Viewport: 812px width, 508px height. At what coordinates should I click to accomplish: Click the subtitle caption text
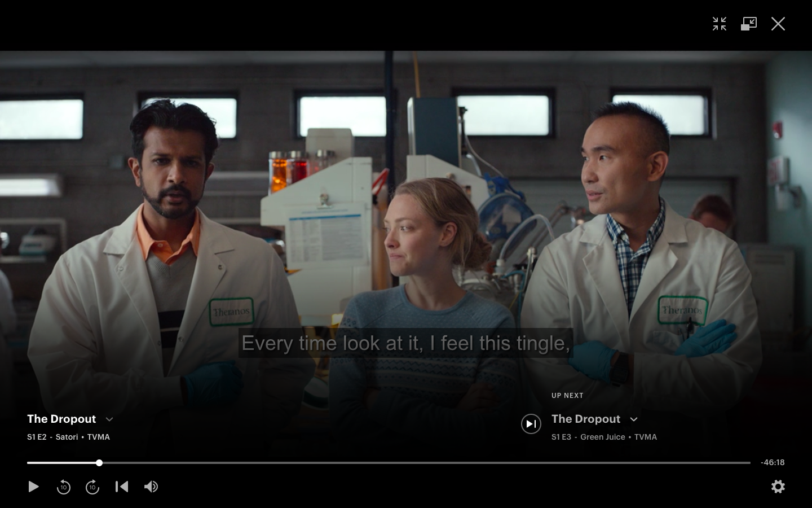coord(406,343)
